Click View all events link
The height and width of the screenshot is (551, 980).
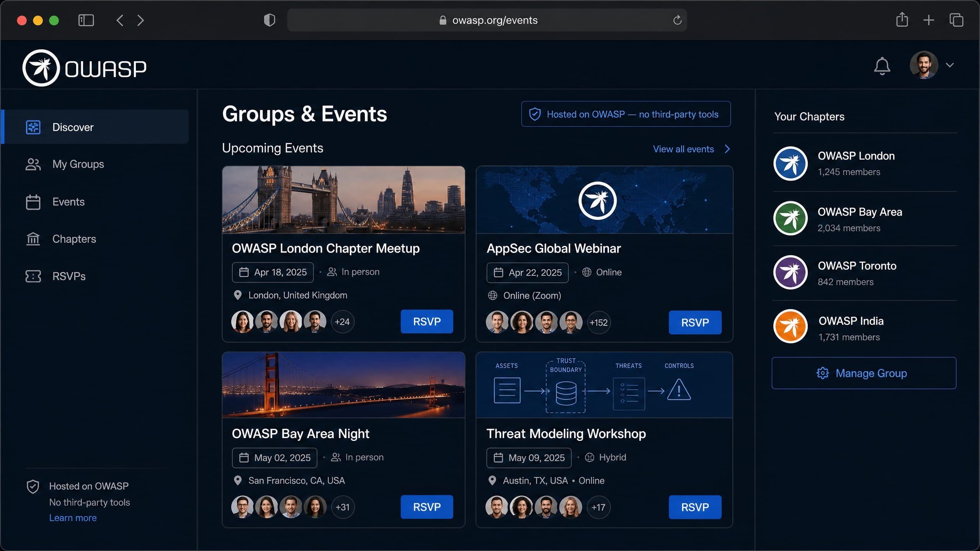683,149
